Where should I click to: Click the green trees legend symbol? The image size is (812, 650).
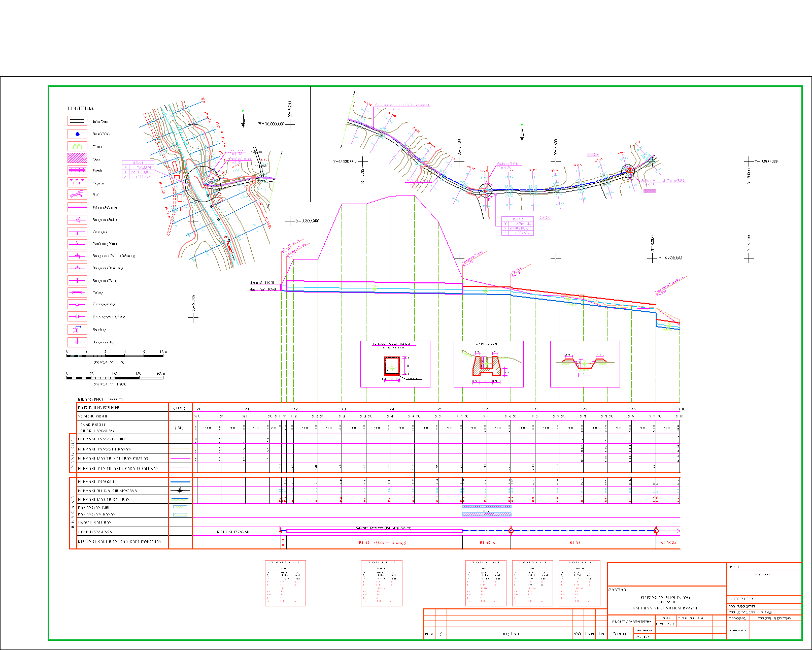(x=77, y=146)
